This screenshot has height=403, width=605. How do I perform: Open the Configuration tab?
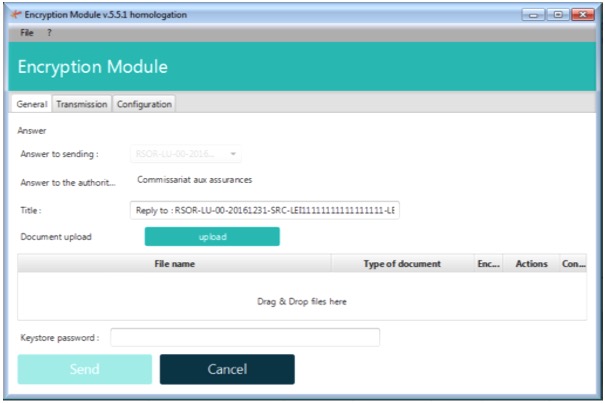click(x=144, y=104)
